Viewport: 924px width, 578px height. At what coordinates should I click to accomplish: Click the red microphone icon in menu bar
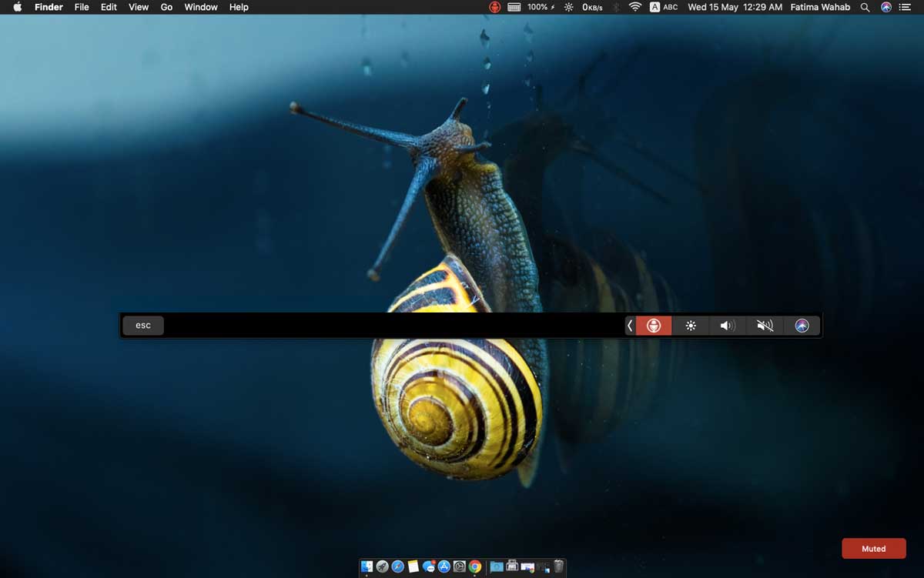(494, 7)
